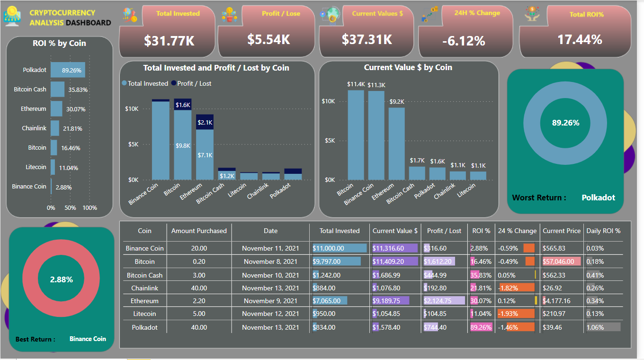The image size is (644, 360).
Task: Sort table by Date column header
Action: pyautogui.click(x=270, y=231)
